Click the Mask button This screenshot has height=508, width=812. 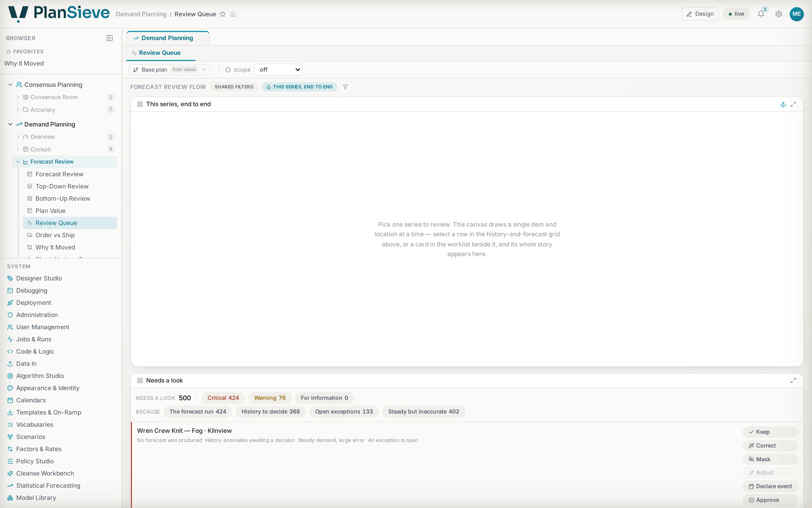(770, 459)
